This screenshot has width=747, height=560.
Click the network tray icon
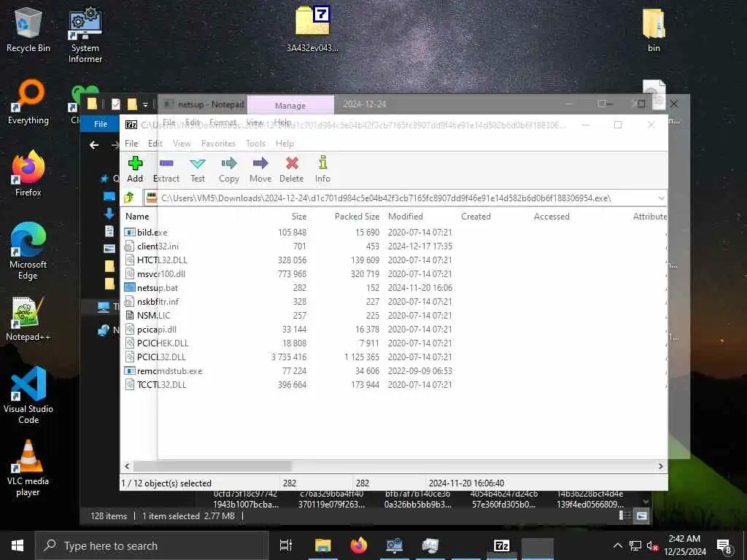coord(635,545)
